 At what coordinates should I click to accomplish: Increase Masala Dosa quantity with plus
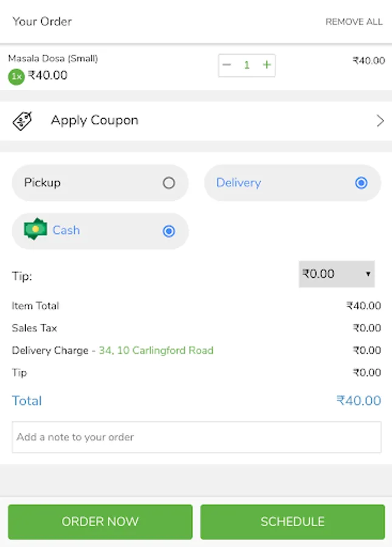tap(266, 65)
